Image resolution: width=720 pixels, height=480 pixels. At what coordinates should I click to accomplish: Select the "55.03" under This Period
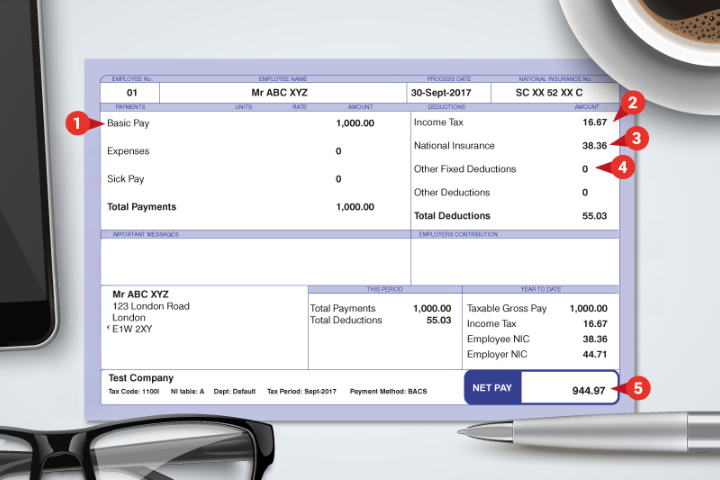pyautogui.click(x=439, y=320)
